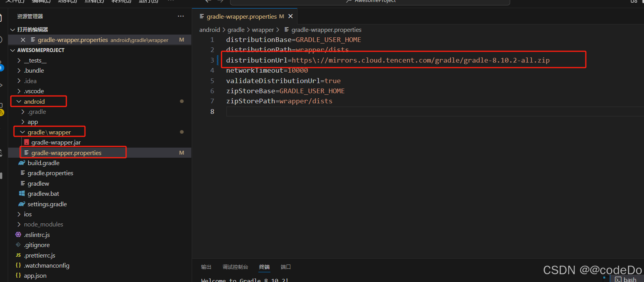Select gradle-wrapper.properties in the file tree

[66, 153]
